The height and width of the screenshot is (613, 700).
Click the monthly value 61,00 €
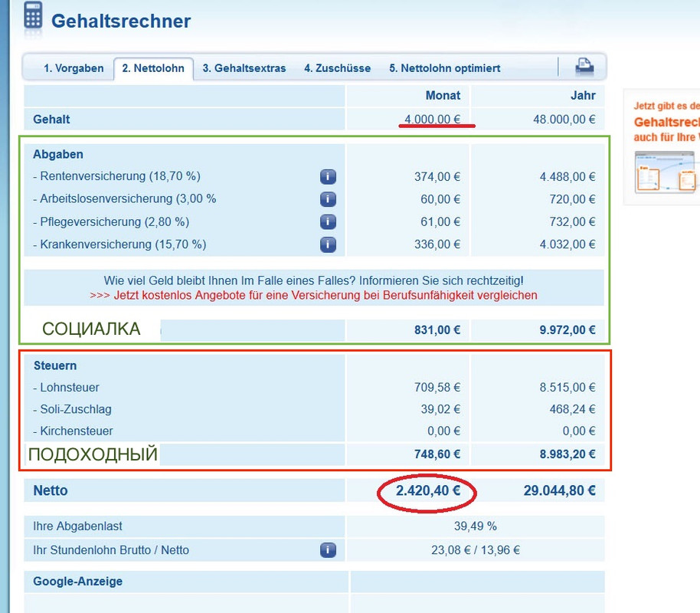point(440,221)
